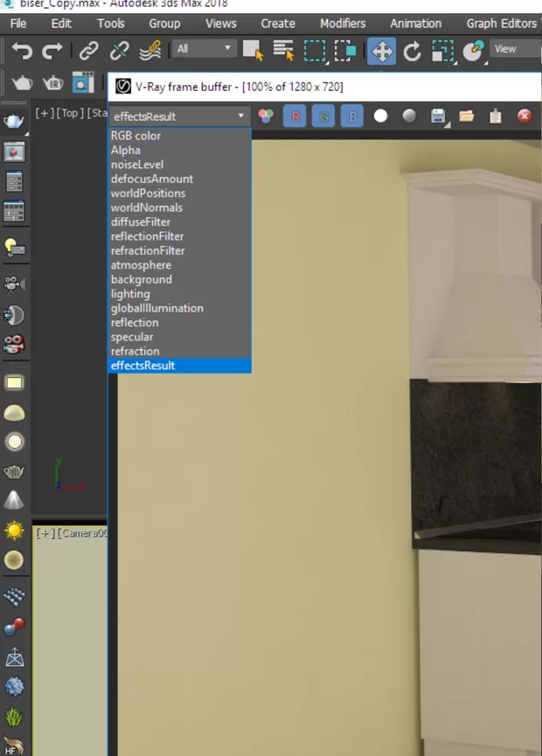Click the Bind to Space Warp icon
Image resolution: width=542 pixels, height=756 pixels.
tap(150, 51)
